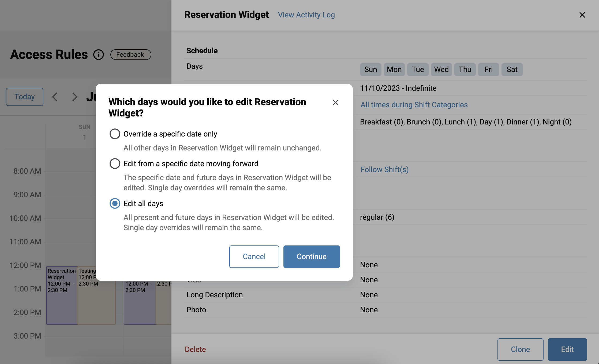The image size is (599, 364).
Task: Select the 'Edit all days' option
Action: pos(115,203)
